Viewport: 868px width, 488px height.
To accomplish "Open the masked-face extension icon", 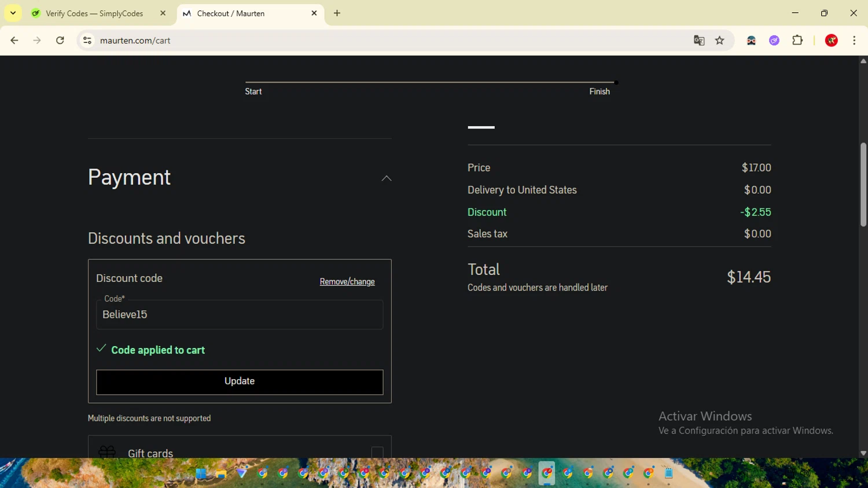I will (x=751, y=41).
